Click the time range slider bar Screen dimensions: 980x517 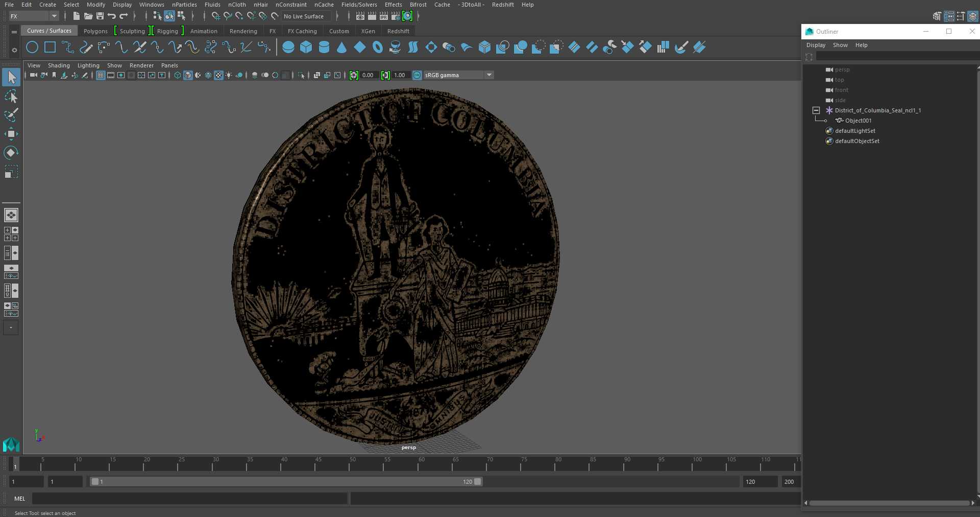point(286,482)
